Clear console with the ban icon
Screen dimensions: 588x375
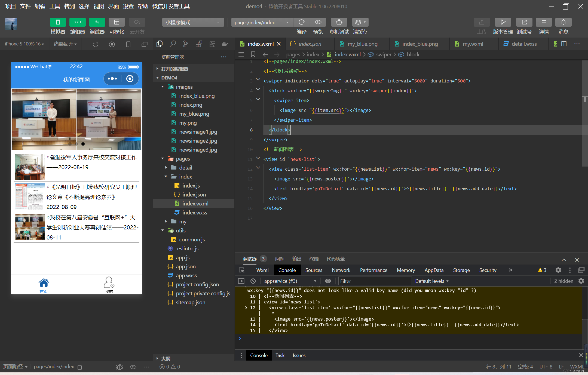click(x=253, y=281)
